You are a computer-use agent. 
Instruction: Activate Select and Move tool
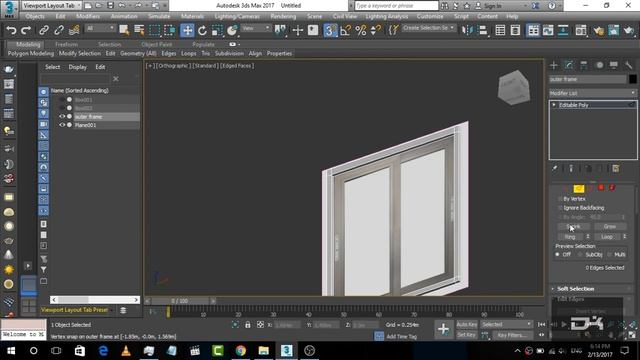[x=187, y=30]
